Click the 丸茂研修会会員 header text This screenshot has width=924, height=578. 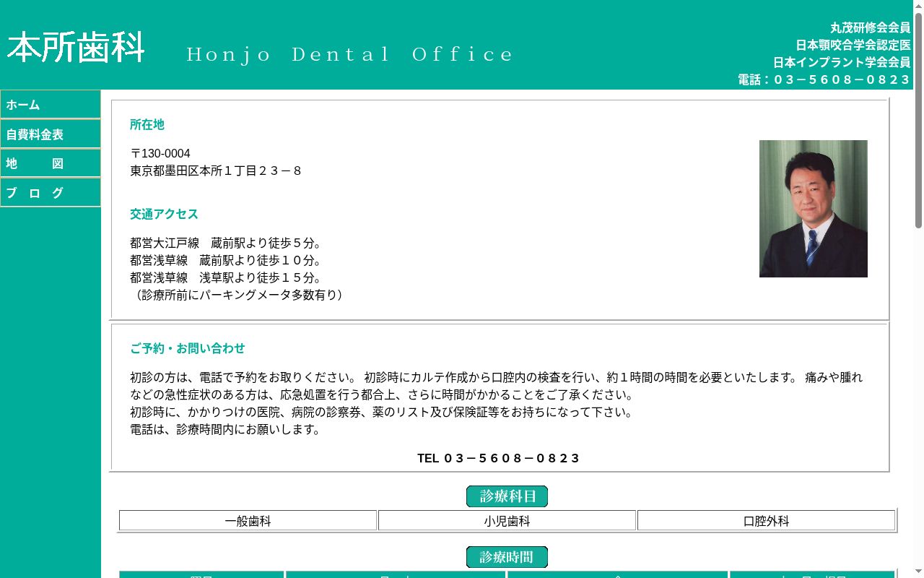click(870, 27)
